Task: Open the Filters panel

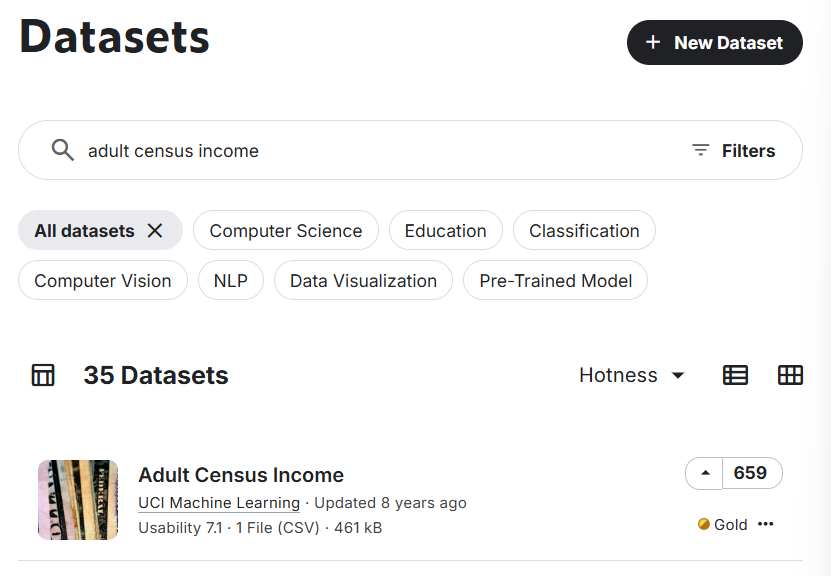Action: tap(734, 151)
